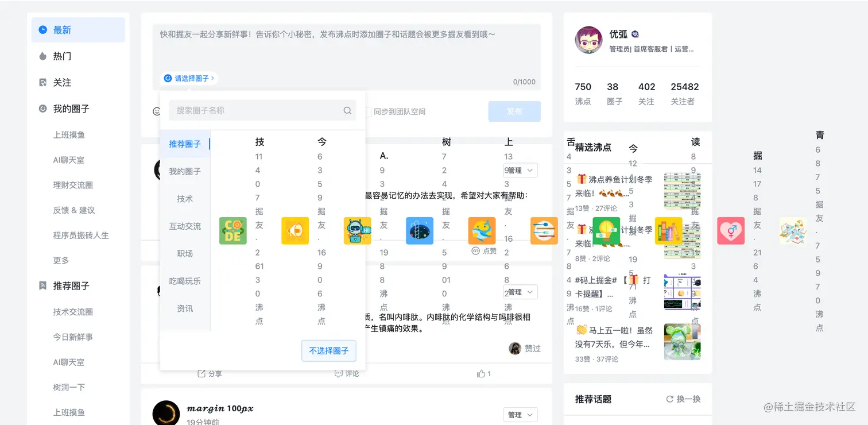The image size is (868, 425).
Task: Click the 发布 publish button
Action: [x=514, y=111]
